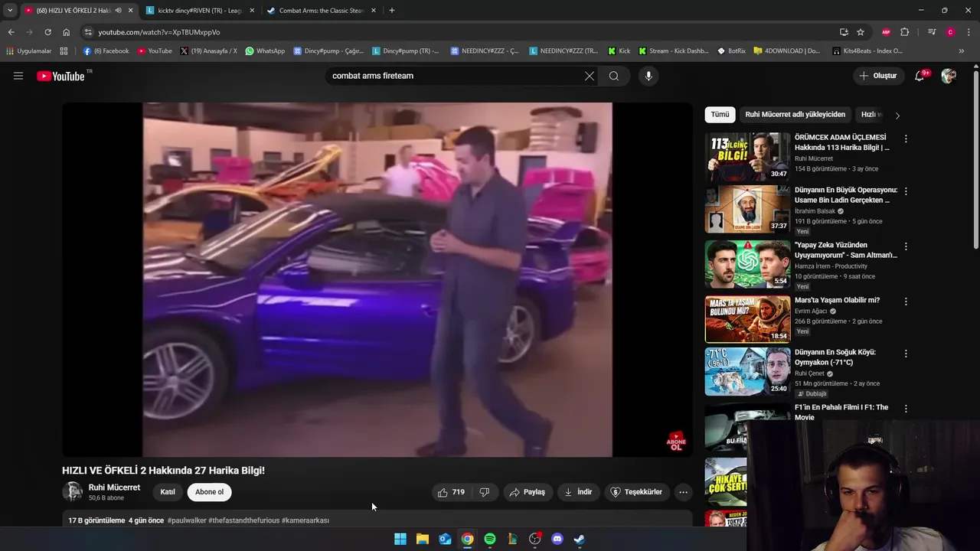Open the Windows Start menu
The image size is (980, 551).
[400, 539]
